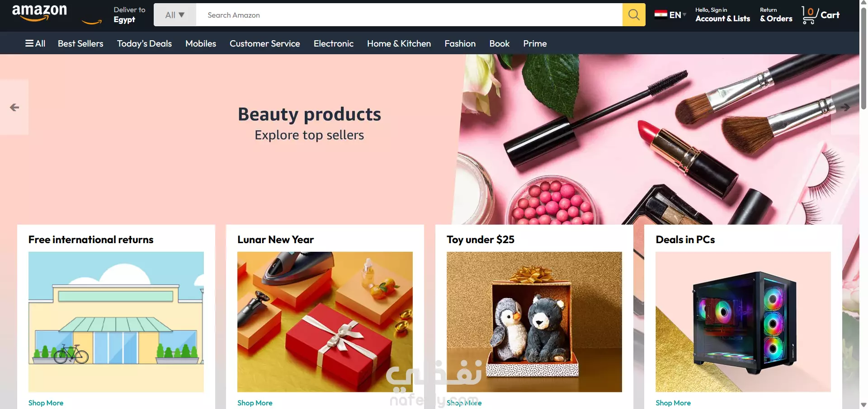Open the hamburger All menu
868x409 pixels.
click(x=35, y=43)
